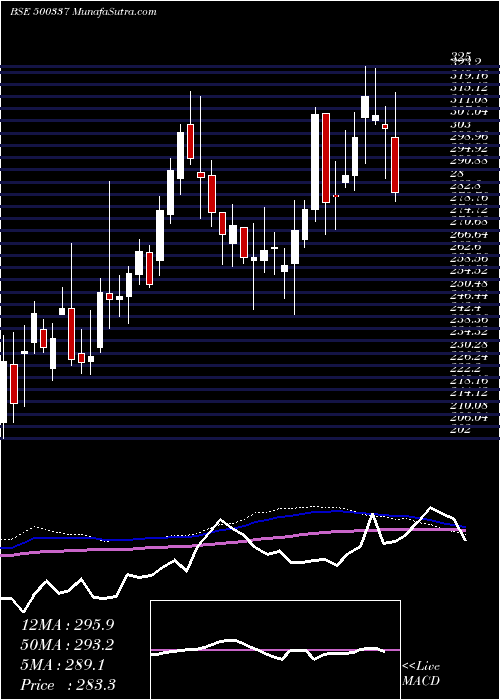Click the BSE 500337 MunafaSutra.com title text
The width and height of the screenshot is (500, 700).
click(83, 12)
